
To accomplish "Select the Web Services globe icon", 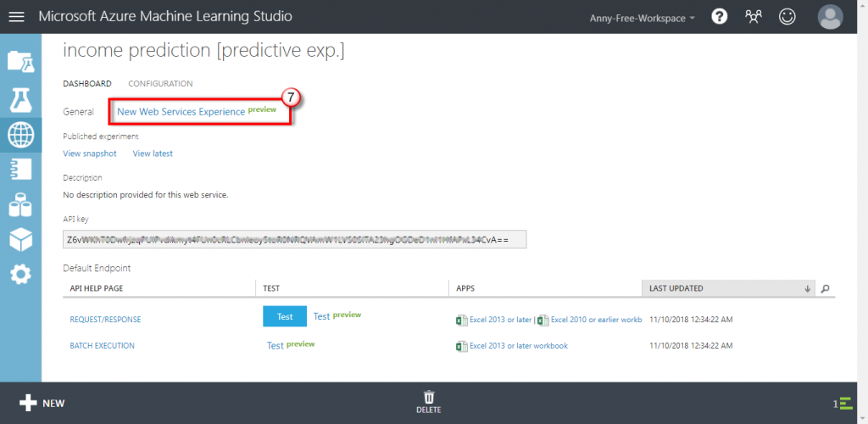I will click(x=20, y=135).
